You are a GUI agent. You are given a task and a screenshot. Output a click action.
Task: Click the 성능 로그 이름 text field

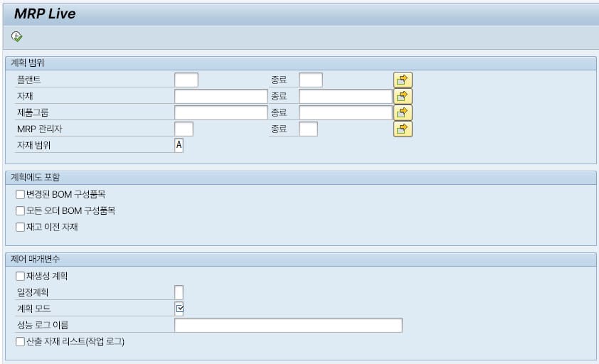pyautogui.click(x=288, y=325)
